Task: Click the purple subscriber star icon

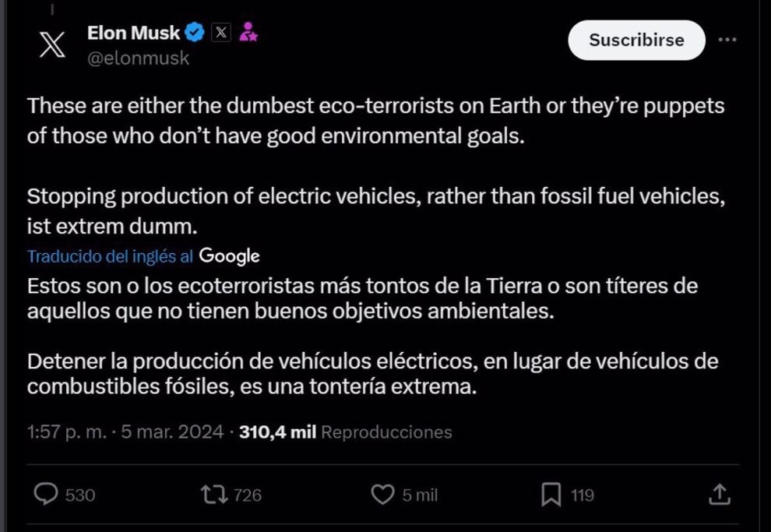Action: click(248, 33)
